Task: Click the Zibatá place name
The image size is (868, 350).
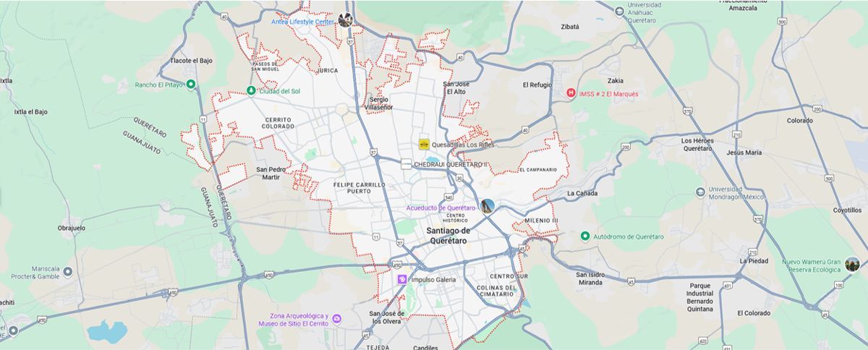Action: pos(570,26)
